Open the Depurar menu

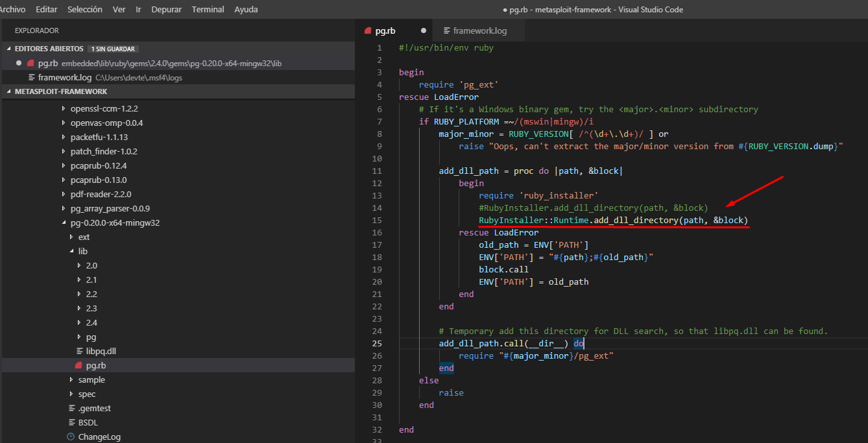(x=166, y=10)
